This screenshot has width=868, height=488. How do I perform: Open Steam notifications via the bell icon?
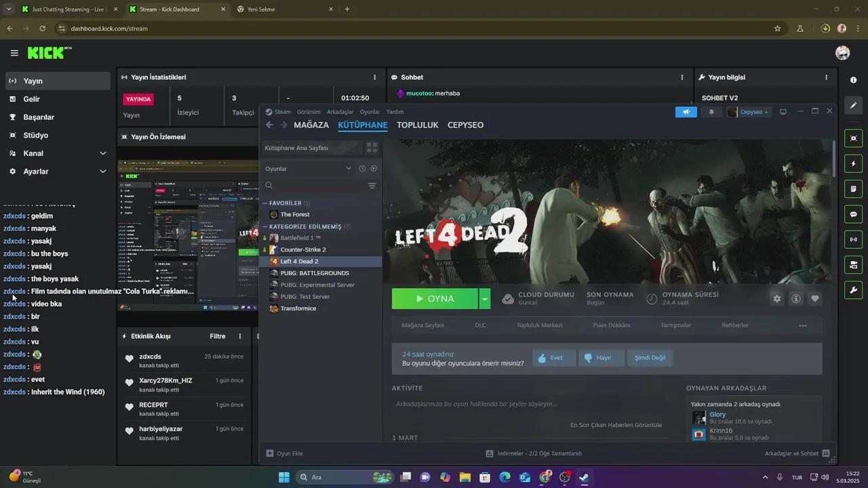711,112
